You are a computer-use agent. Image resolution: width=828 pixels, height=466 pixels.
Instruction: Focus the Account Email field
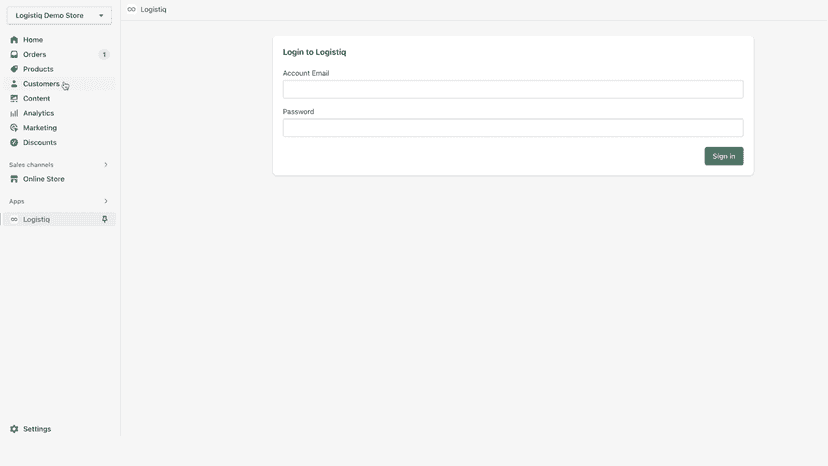513,89
